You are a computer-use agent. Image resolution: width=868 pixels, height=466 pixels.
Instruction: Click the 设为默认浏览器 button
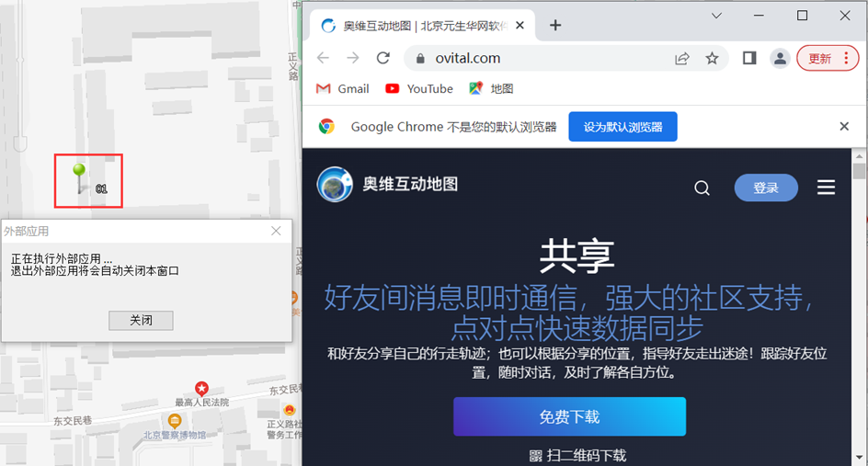pyautogui.click(x=622, y=127)
